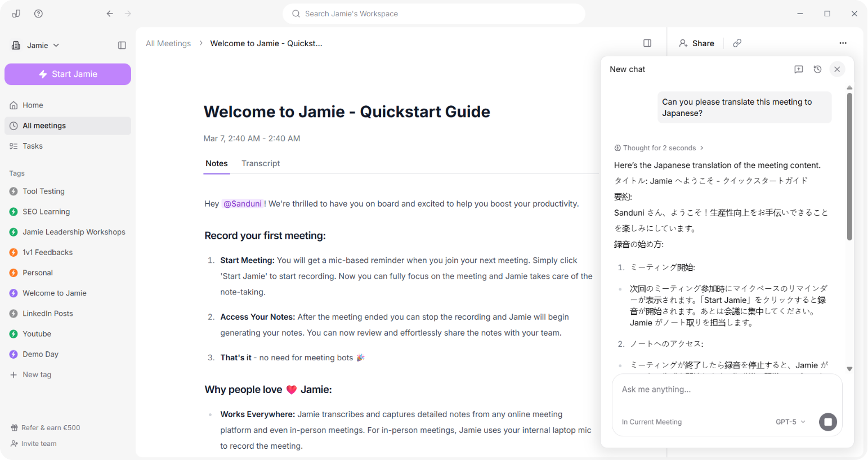Start a new chat with plus icon
This screenshot has height=460, width=868.
point(798,69)
